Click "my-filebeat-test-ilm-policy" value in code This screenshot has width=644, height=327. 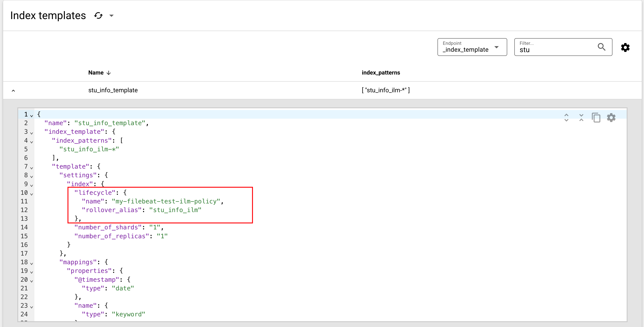[166, 201]
